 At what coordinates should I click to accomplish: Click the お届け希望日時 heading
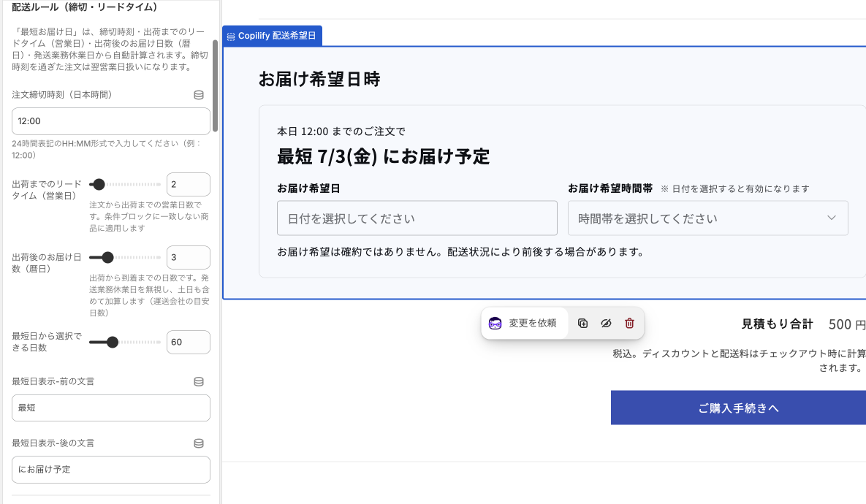[x=319, y=80]
